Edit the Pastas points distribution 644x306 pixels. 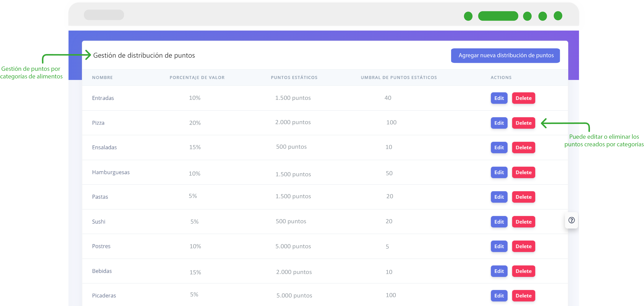(499, 197)
